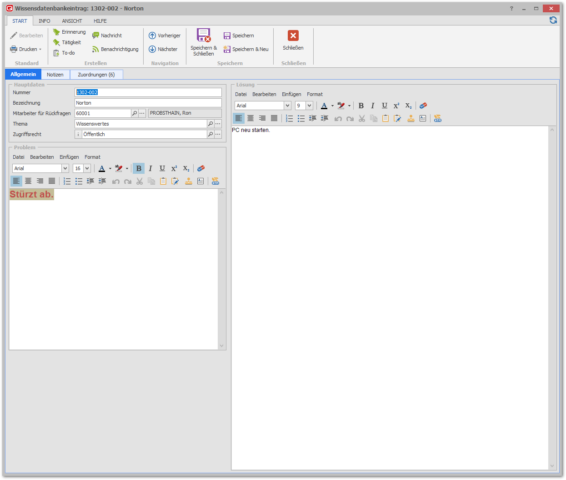Click Bearbeiten in ribbon Standard group
Viewport: 566px width, 480px height.
point(26,35)
